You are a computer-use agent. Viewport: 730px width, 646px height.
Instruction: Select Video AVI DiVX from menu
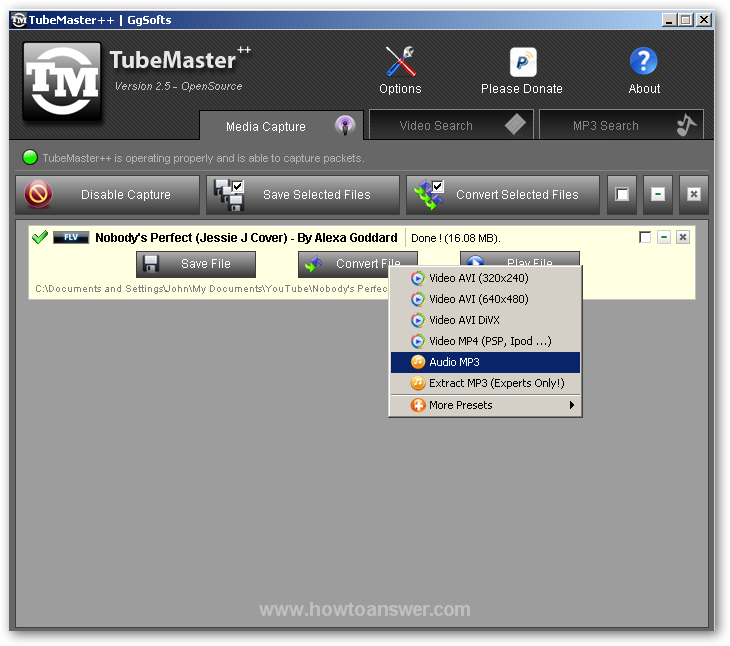click(x=486, y=320)
